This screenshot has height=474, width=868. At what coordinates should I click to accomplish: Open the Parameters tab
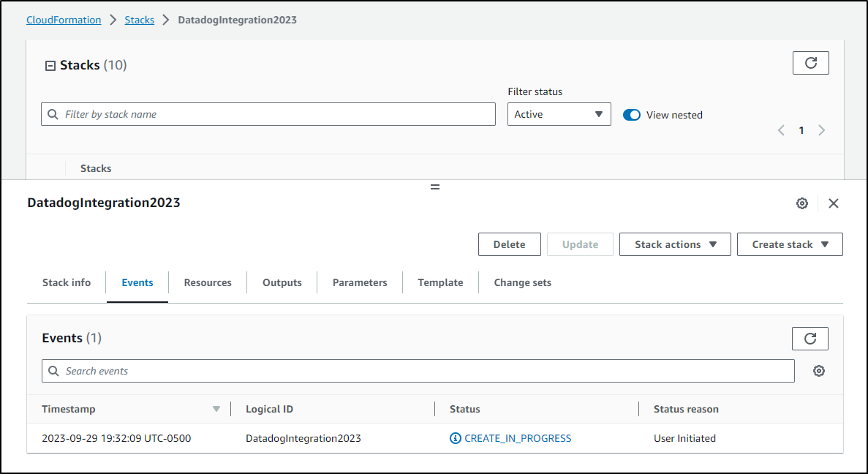click(360, 282)
